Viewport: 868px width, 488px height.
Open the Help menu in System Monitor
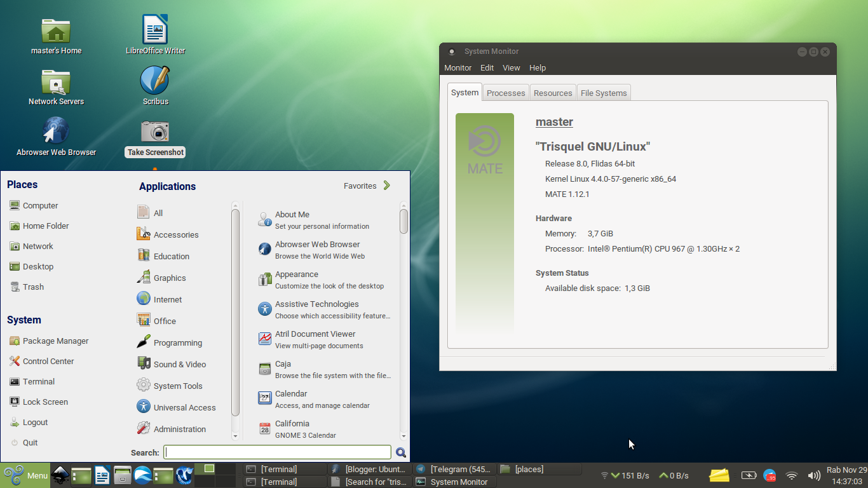coord(538,67)
